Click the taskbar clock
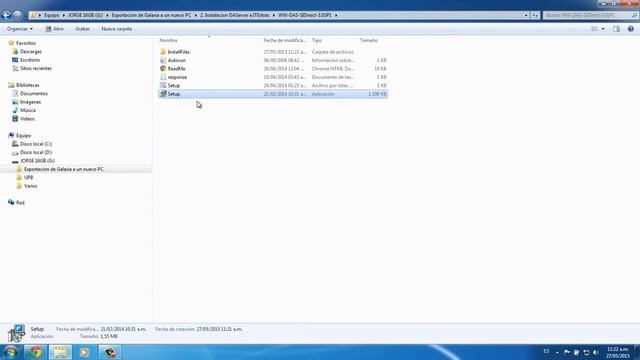Viewport: 640px width, 360px height. click(x=618, y=353)
